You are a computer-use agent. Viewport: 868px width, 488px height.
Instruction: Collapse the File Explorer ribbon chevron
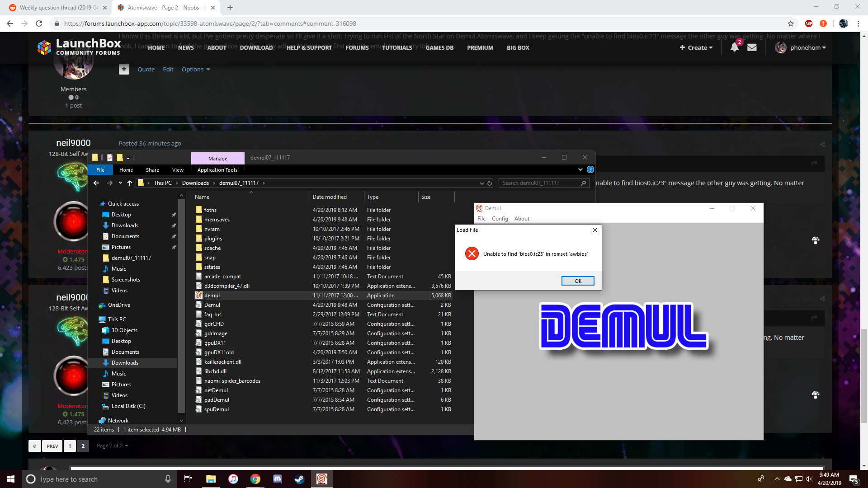(x=580, y=169)
